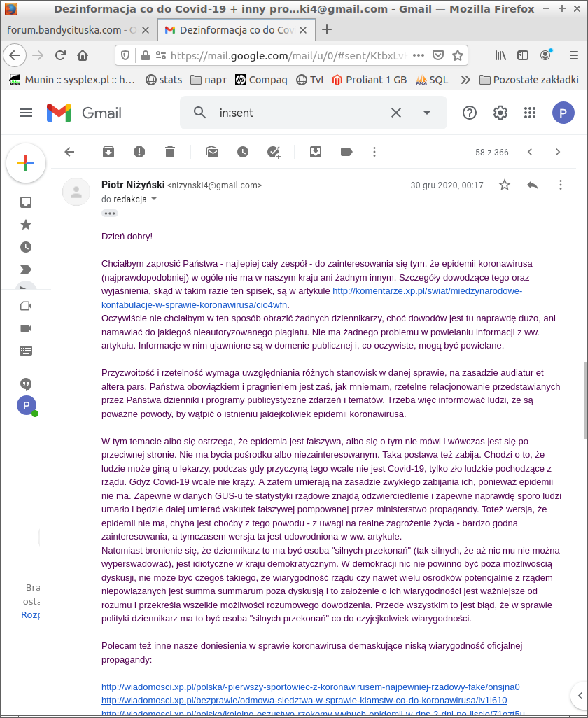
Task: Close the Gmail browser tab
Action: pyautogui.click(x=303, y=30)
